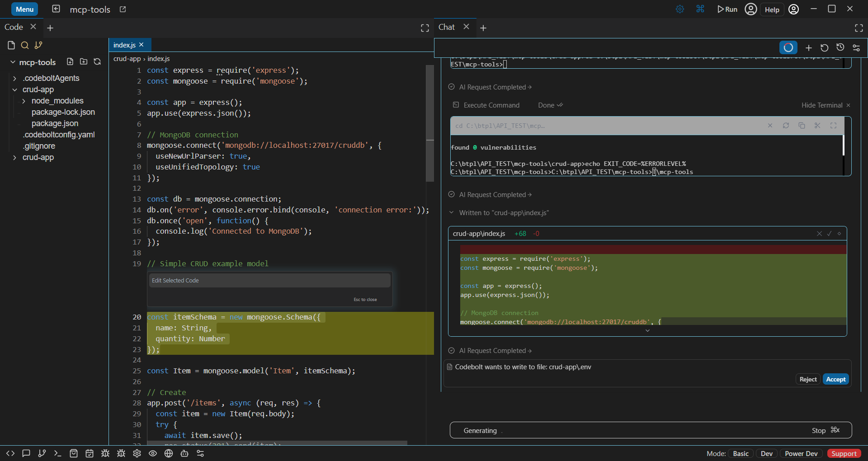The image size is (868, 461).
Task: Collapse the 'Written to crud-app\index.js' section
Action: point(451,212)
